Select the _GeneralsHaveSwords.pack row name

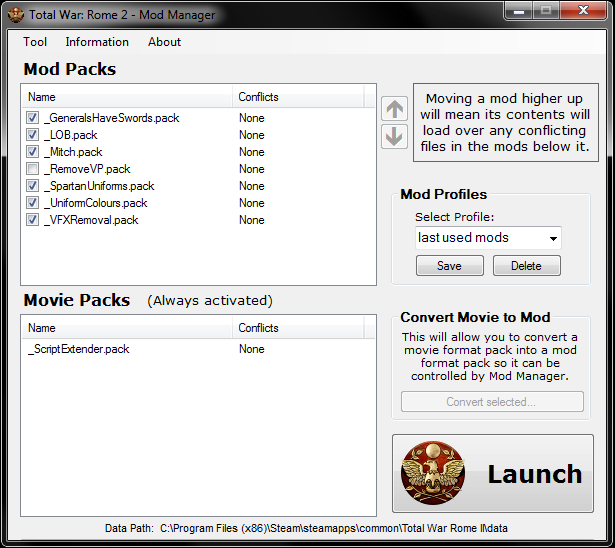point(112,118)
